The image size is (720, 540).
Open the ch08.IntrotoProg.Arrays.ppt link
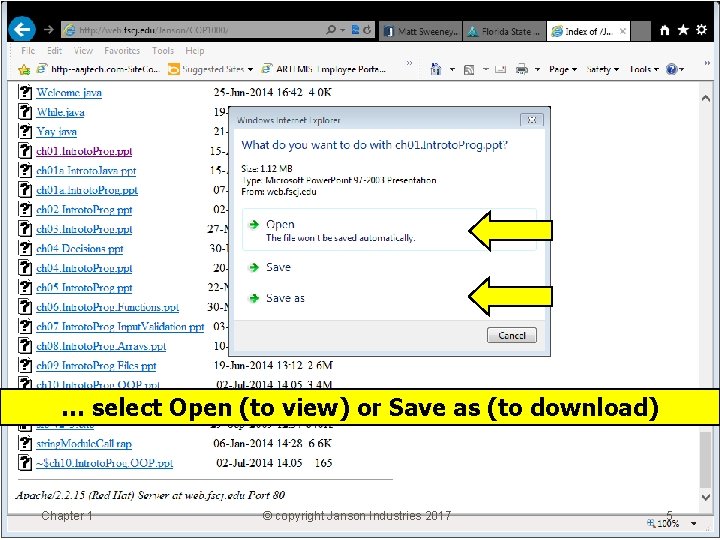tap(101, 346)
